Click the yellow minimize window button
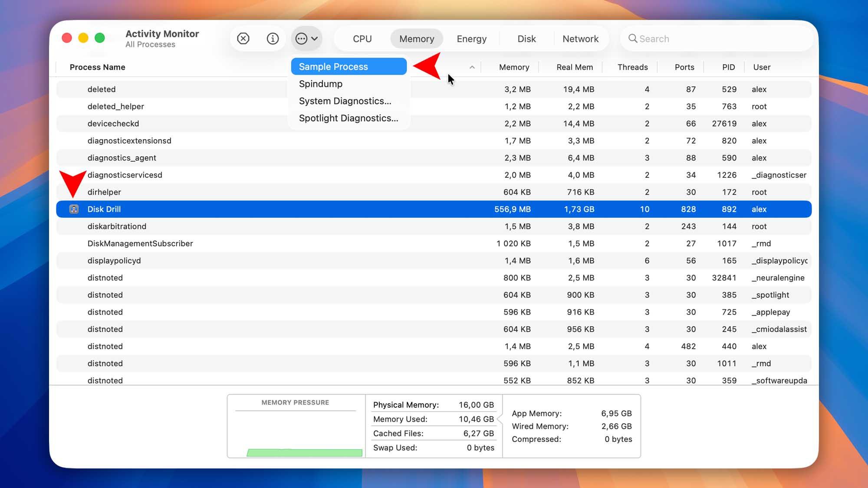868x488 pixels. [x=83, y=38]
